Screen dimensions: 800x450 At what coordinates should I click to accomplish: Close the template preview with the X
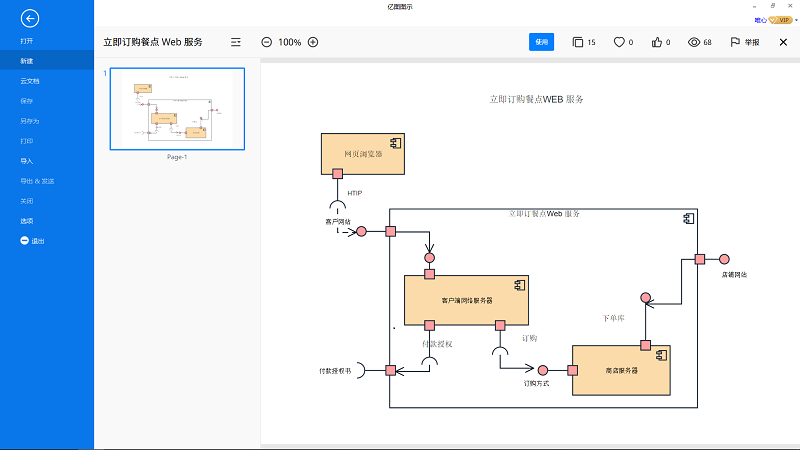(x=783, y=42)
